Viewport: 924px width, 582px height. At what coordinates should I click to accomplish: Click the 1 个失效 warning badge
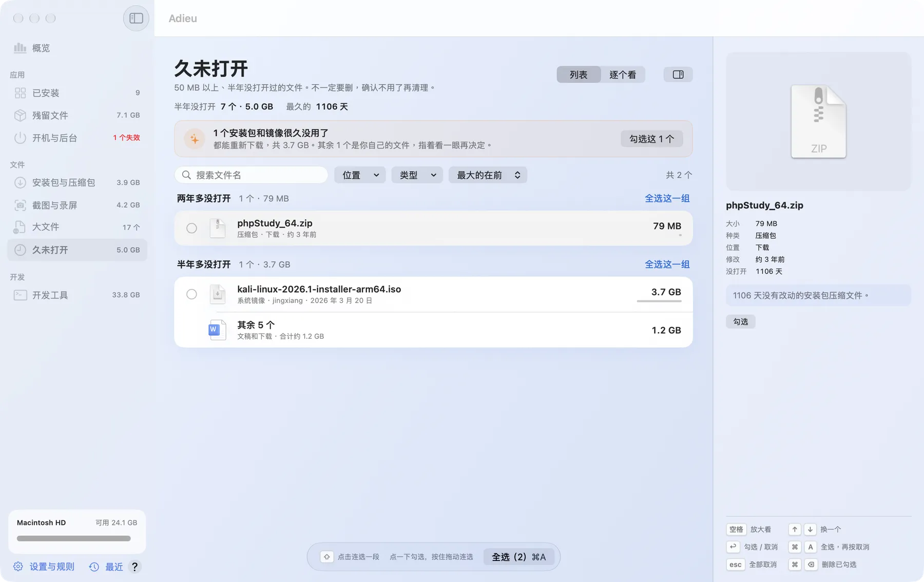tap(126, 138)
